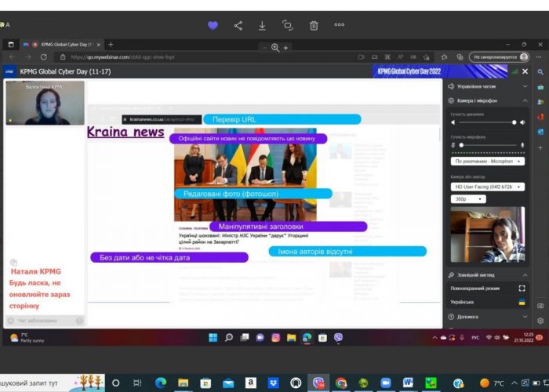Screen dimensions: 549x392
Task: Open the browser settings and more menu
Action: (539, 57)
